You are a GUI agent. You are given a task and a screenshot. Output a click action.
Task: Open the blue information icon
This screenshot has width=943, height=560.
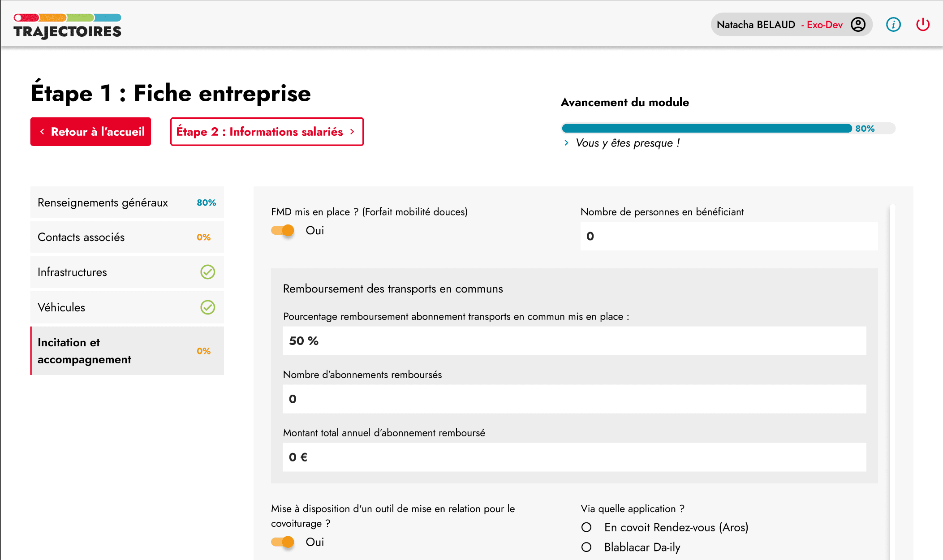(x=893, y=25)
